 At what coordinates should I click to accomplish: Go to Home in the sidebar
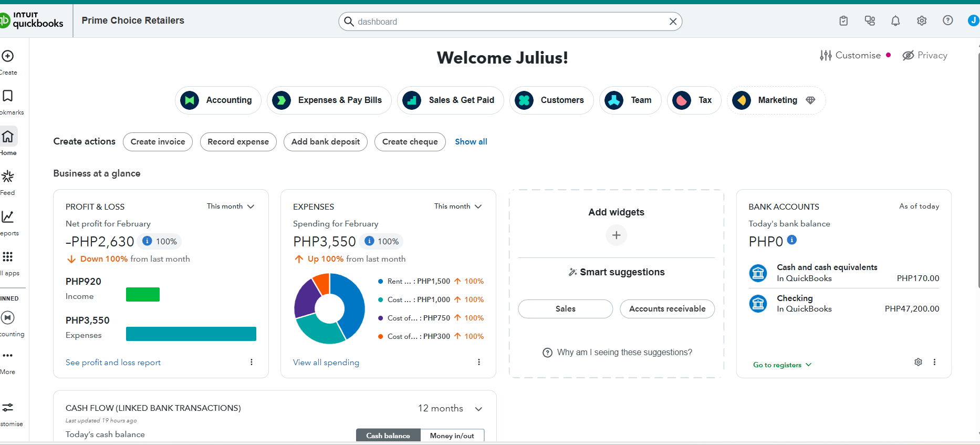tap(8, 137)
